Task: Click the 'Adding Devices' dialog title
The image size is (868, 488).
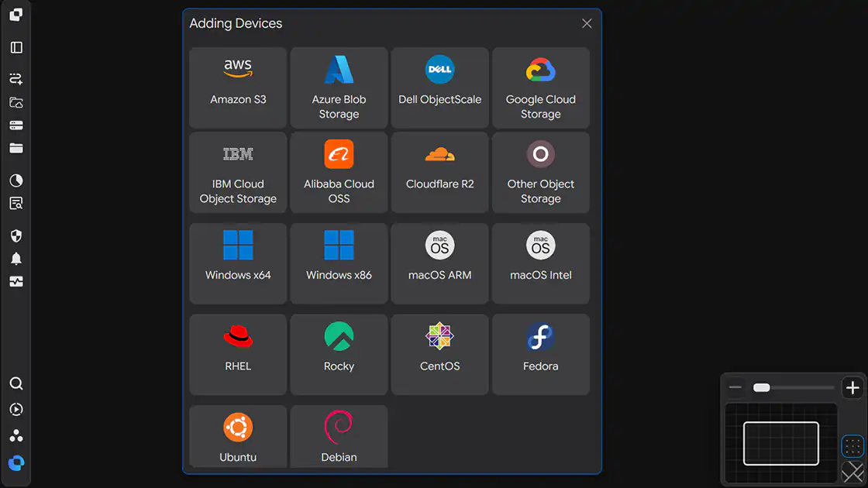Action: pos(236,23)
